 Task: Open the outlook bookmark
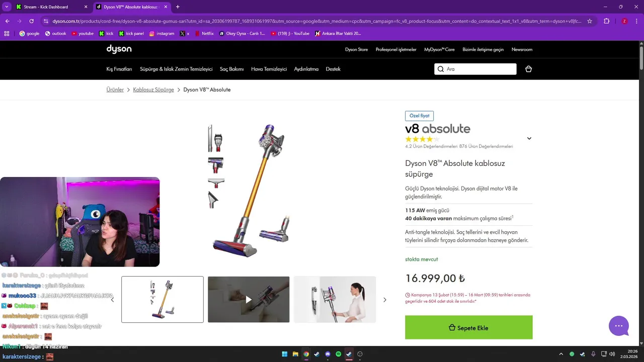coord(55,34)
